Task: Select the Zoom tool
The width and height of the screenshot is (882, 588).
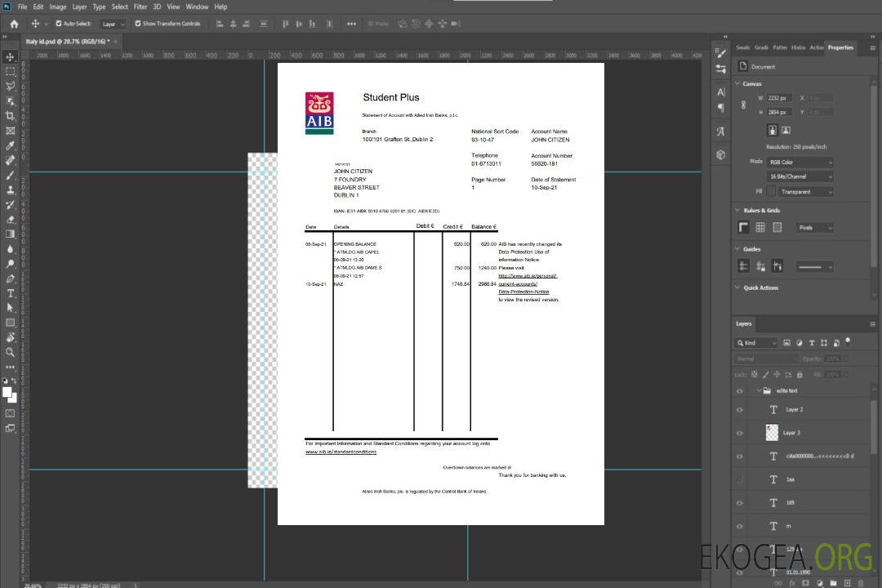Action: pos(10,352)
